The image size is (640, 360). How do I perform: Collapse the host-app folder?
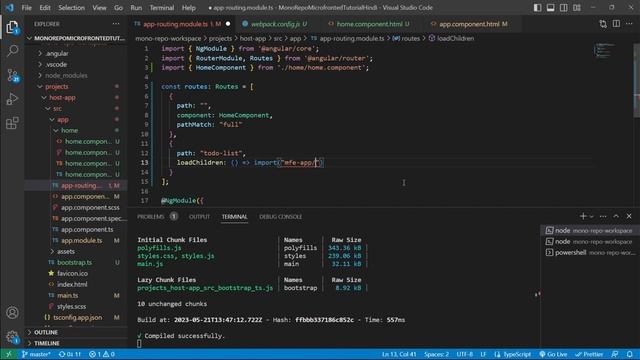click(62, 98)
